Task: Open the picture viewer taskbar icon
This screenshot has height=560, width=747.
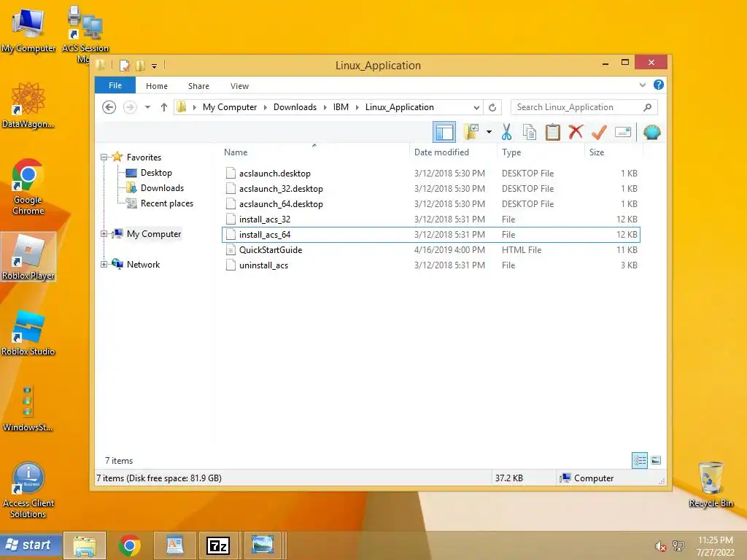Action: tap(263, 545)
